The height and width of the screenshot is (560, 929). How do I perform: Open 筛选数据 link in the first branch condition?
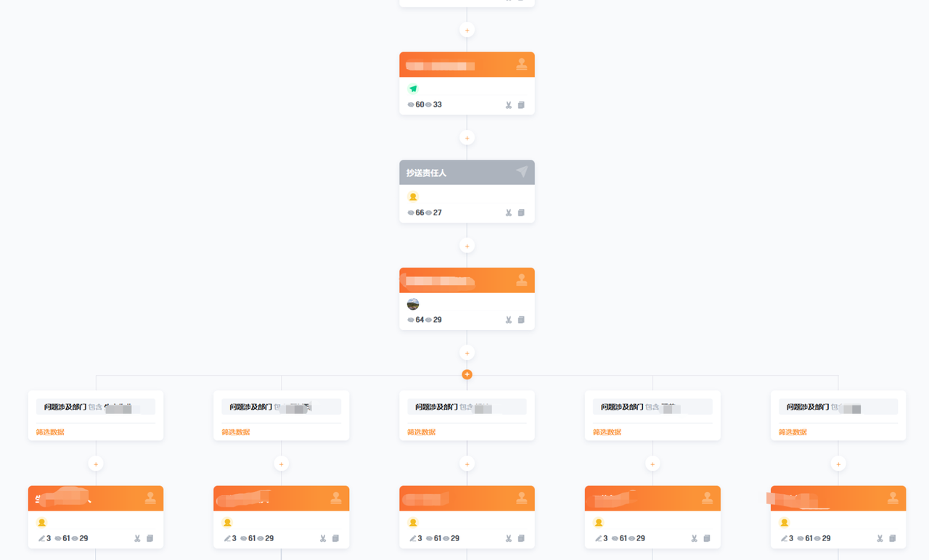[x=50, y=432]
